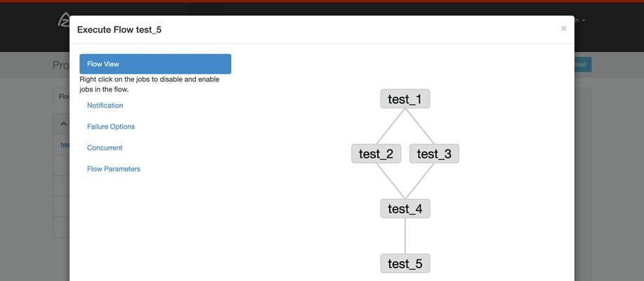This screenshot has height=281, width=644.
Task: Close the Execute Flow dialog with X
Action: [563, 28]
